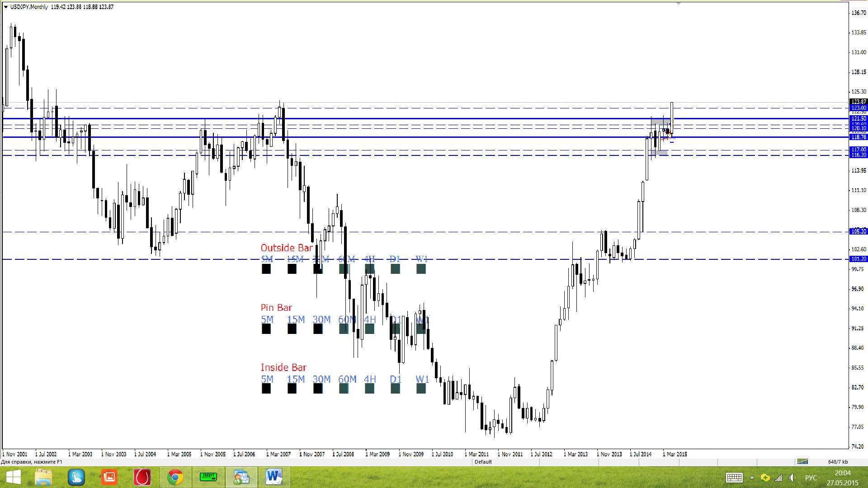
Task: Select the Inside Bar 30M signal square
Action: [x=318, y=389]
